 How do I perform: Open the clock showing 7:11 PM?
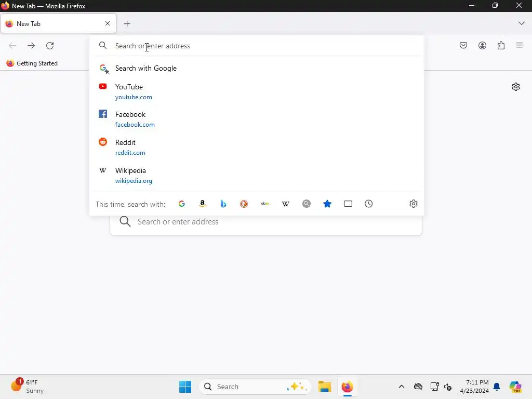pyautogui.click(x=474, y=387)
